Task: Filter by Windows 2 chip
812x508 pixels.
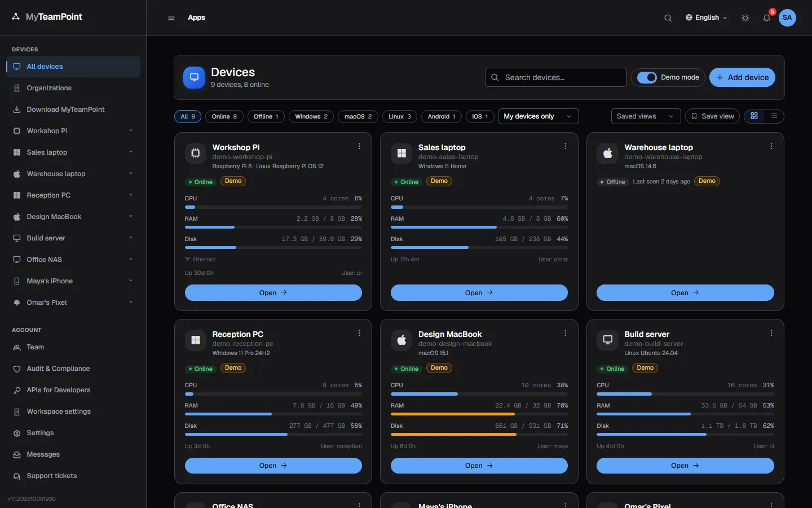Action: (x=311, y=116)
